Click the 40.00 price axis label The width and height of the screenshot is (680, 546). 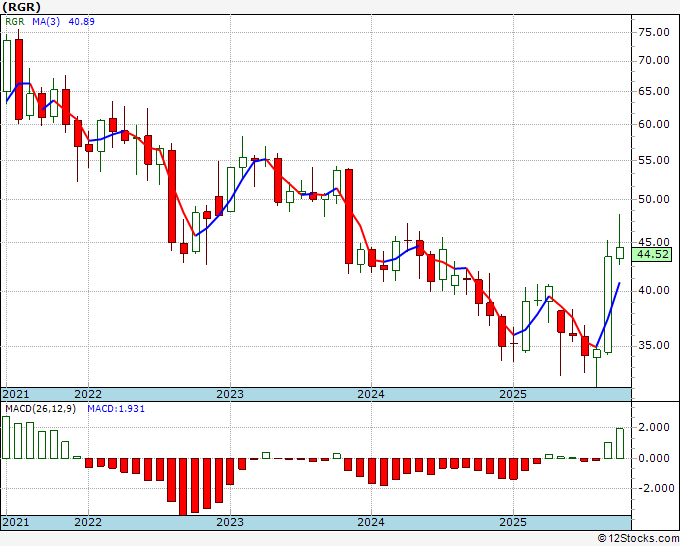coord(654,290)
